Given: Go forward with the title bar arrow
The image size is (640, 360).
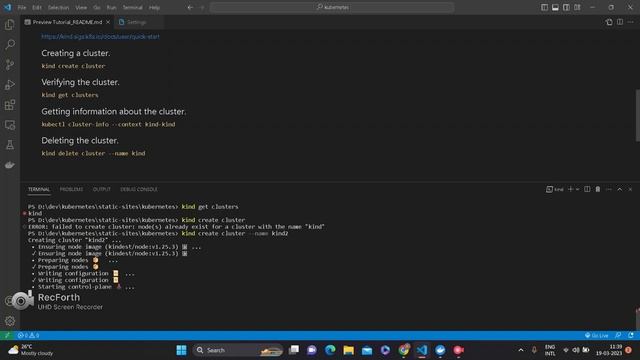Looking at the screenshot, I should pyautogui.click(x=202, y=7).
